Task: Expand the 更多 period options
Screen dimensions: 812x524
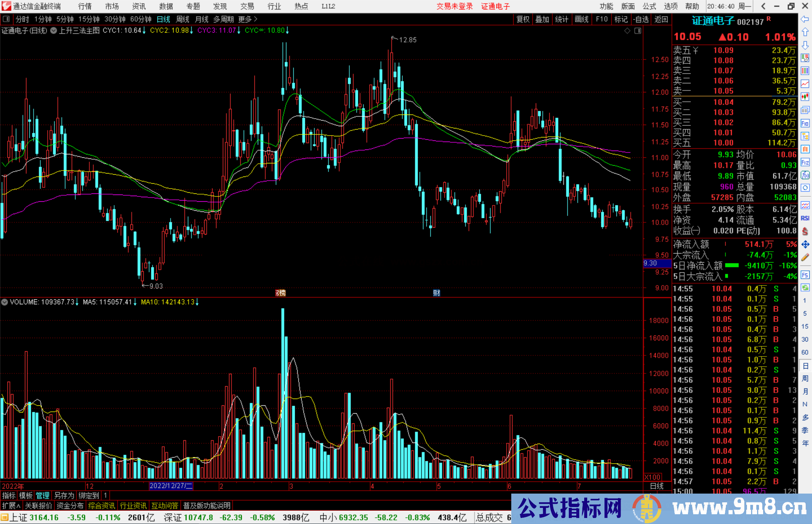Action: 248,19
